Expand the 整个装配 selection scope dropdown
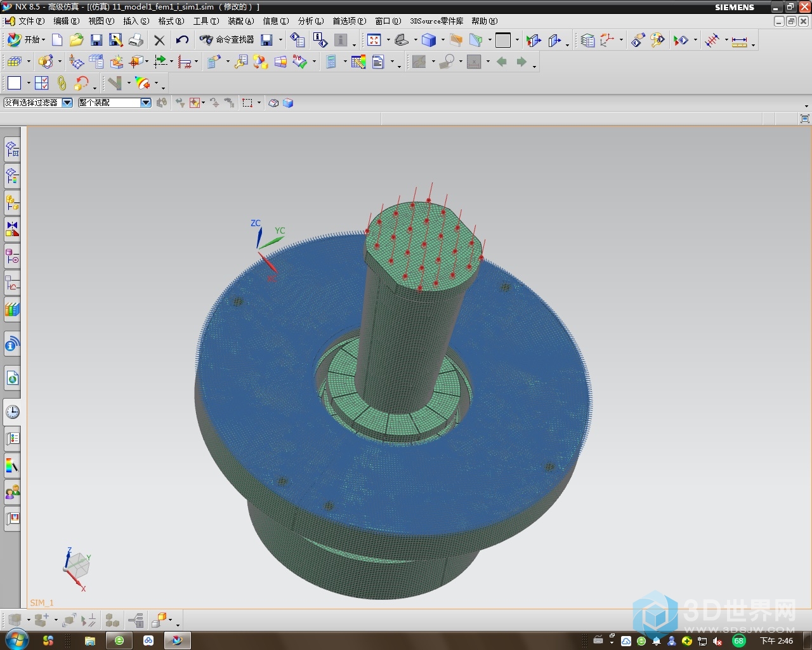The height and width of the screenshot is (650, 812). pos(146,103)
